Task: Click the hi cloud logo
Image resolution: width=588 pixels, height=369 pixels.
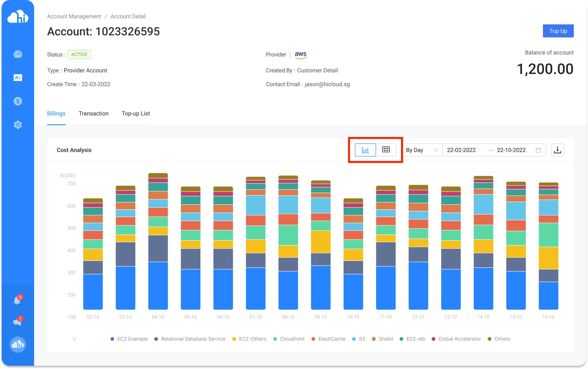Action: (x=18, y=17)
